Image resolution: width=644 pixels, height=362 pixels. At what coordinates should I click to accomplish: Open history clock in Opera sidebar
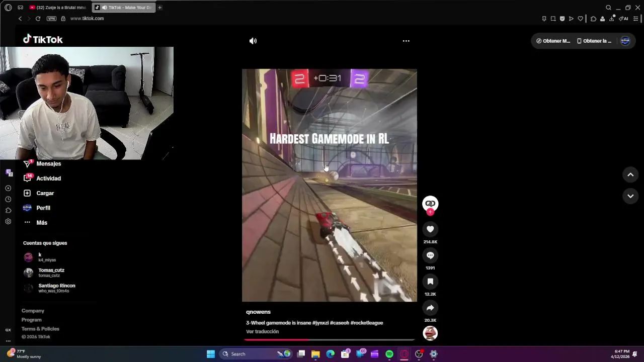point(8,199)
